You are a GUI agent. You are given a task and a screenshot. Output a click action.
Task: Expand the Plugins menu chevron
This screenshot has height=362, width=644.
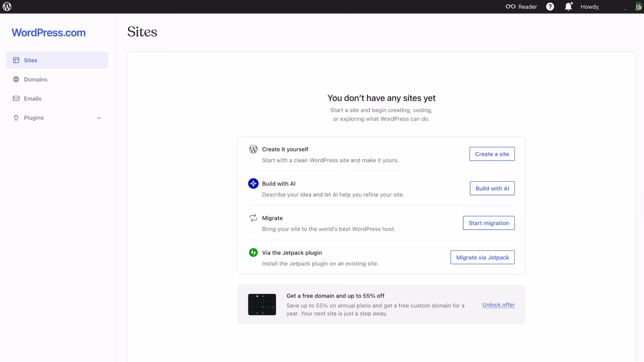coord(99,118)
